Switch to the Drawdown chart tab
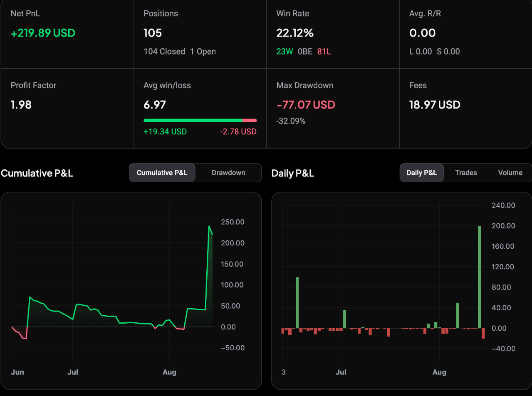The width and height of the screenshot is (532, 396). point(228,173)
